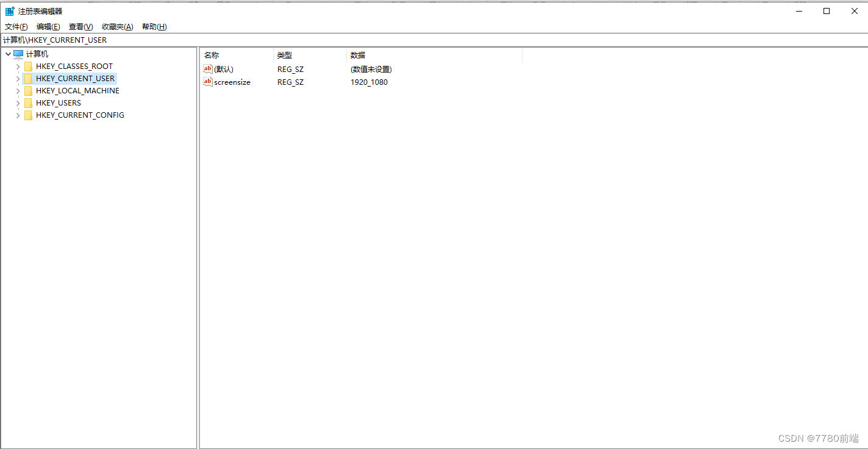Select the HKEY_CURRENT_CONFIG tree item
Viewport: 868px width, 449px height.
(80, 115)
